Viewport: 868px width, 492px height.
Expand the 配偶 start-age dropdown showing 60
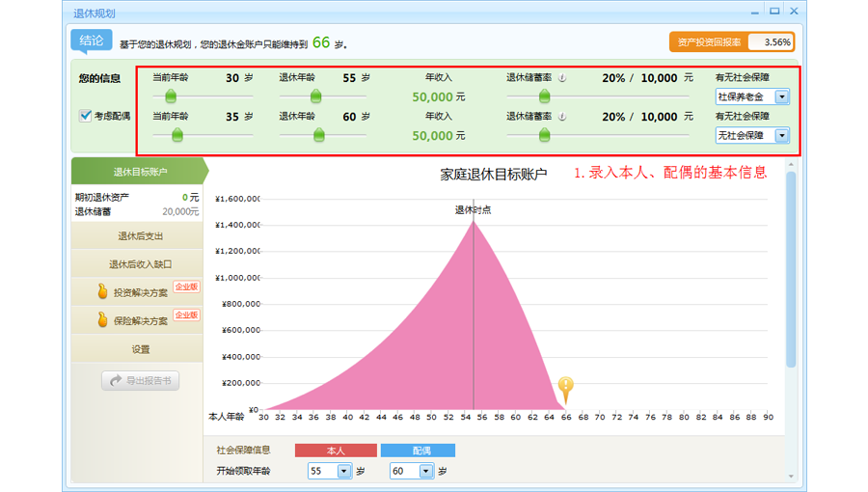point(425,472)
